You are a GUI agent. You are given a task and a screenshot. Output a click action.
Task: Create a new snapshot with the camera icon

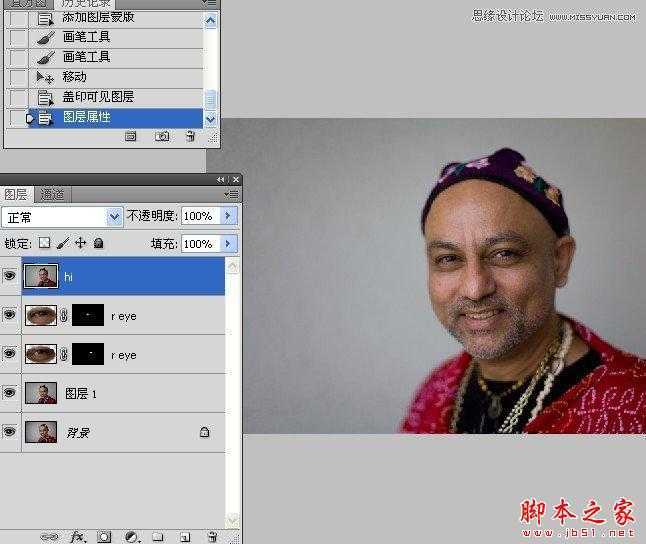click(x=162, y=136)
